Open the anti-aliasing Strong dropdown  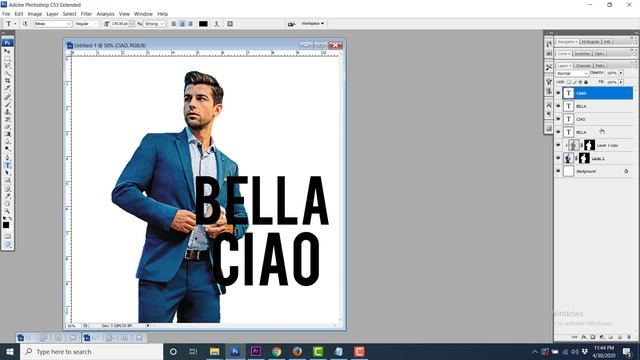point(162,24)
